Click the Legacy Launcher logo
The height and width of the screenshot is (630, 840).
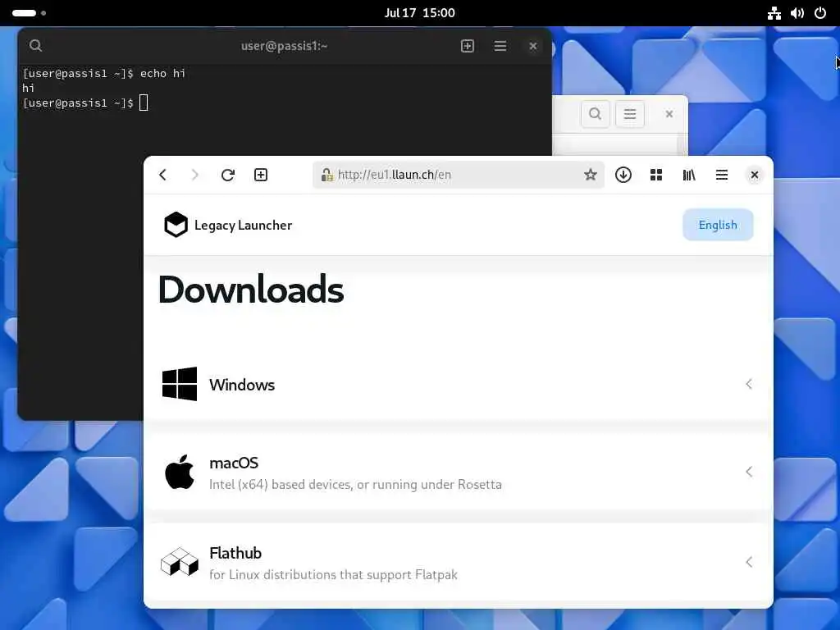[x=176, y=225]
